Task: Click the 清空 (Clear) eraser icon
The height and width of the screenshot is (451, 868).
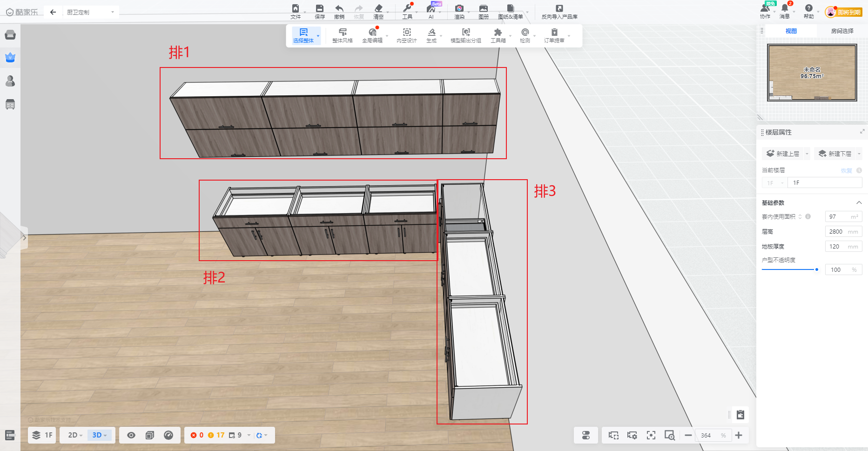Action: tap(378, 8)
